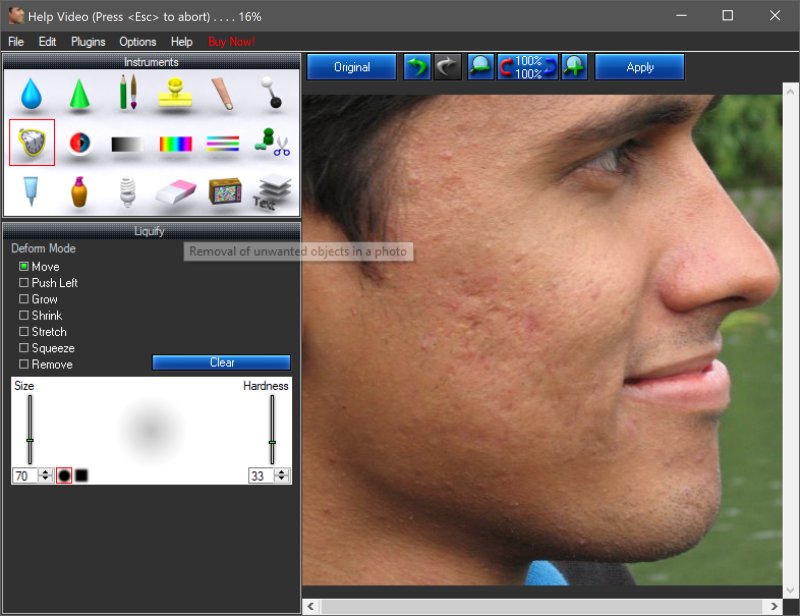Adjust the Hardness slider
The width and height of the screenshot is (800, 616).
point(272,430)
